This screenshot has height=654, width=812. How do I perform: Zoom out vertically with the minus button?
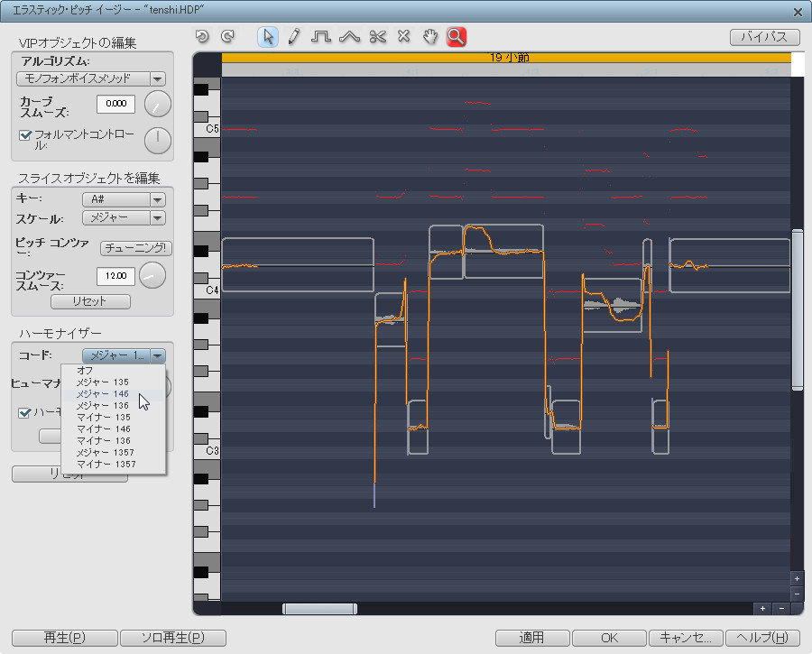tap(797, 594)
